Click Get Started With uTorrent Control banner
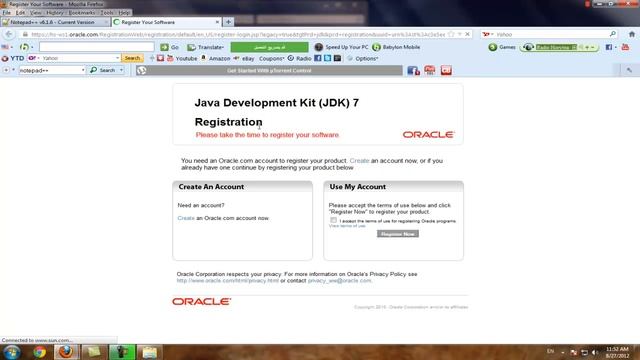 tap(269, 71)
